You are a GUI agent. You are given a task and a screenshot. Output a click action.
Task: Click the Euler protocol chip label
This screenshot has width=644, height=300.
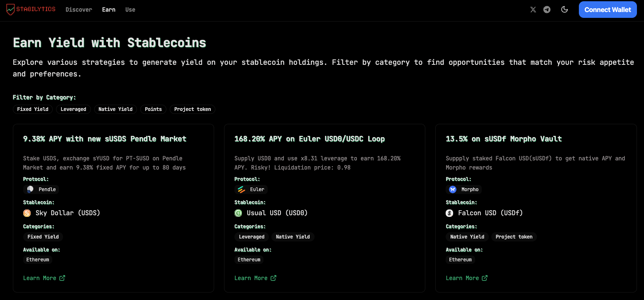coord(257,189)
